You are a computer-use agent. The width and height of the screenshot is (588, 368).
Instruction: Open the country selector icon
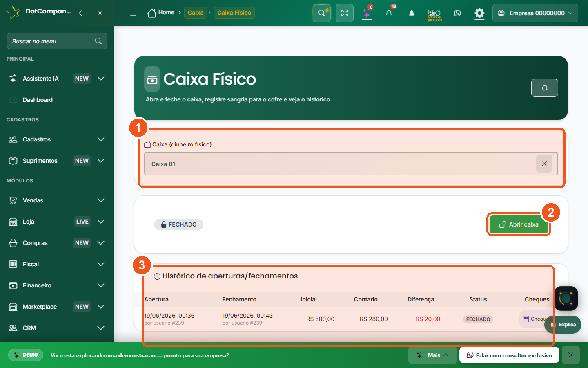(x=434, y=15)
